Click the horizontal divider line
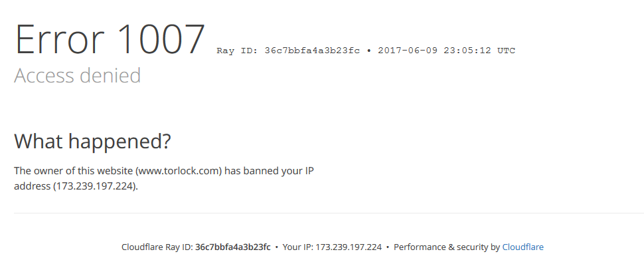The height and width of the screenshot is (270, 644). pyautogui.click(x=329, y=213)
